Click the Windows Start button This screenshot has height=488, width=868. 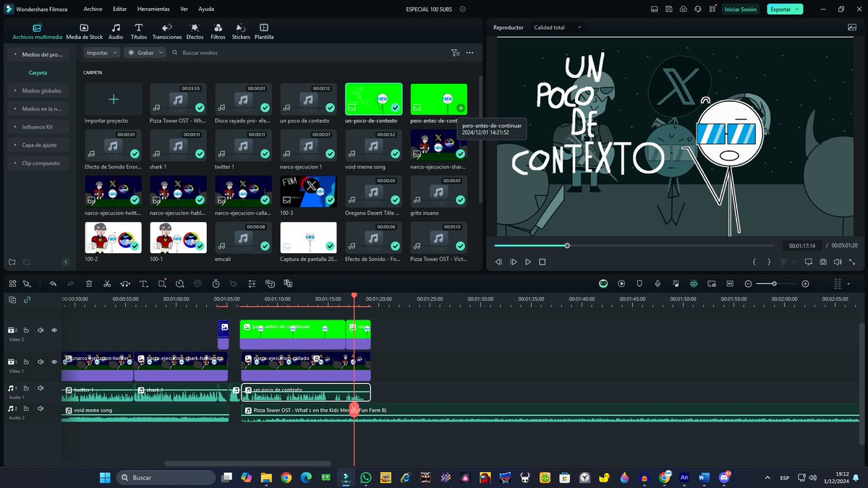(104, 477)
